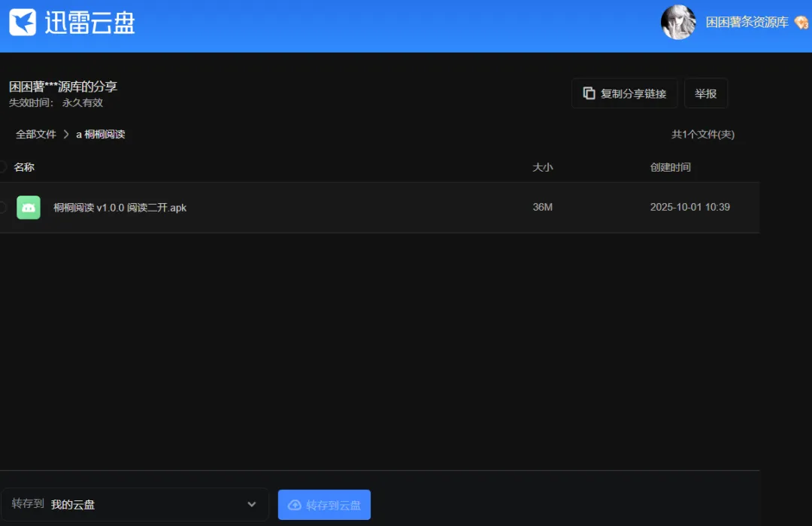
Task: Check the box for the apk file row
Action: coord(2,207)
